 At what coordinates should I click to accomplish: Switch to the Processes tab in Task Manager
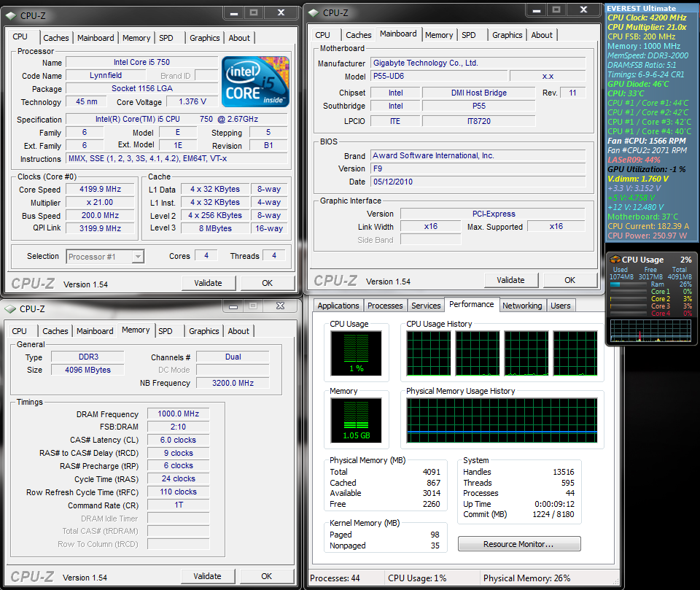(385, 306)
